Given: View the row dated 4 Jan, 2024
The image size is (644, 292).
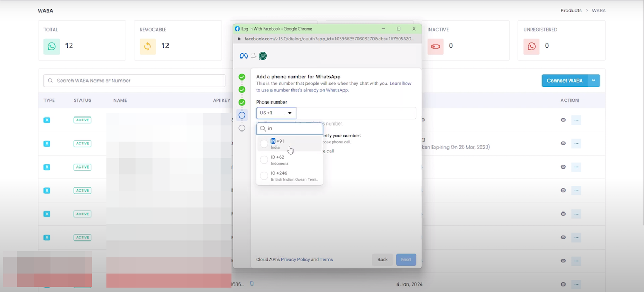Looking at the screenshot, I should coord(563,284).
